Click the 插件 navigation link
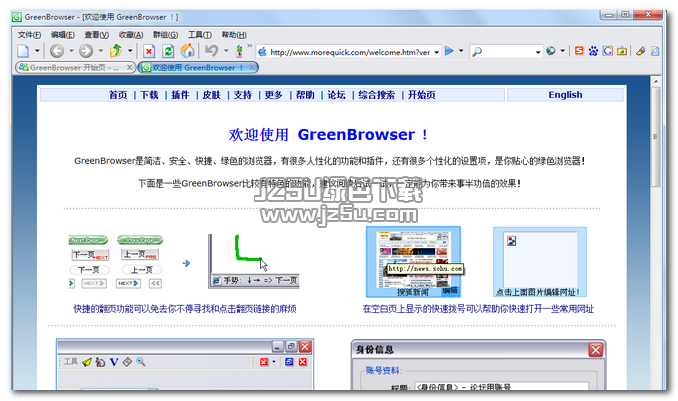Viewport: 678px width, 401px height. tap(180, 95)
